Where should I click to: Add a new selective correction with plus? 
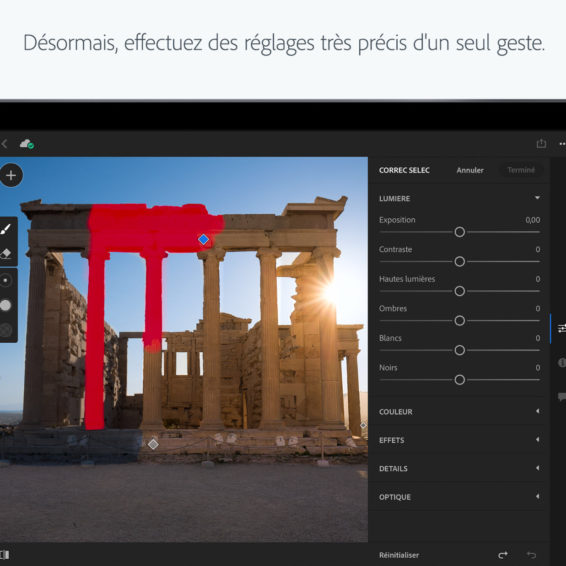11,175
